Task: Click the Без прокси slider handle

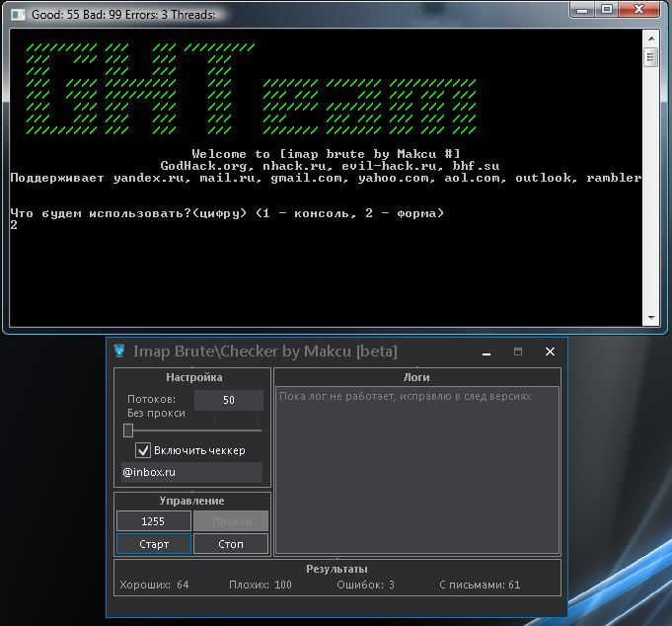Action: 128,430
